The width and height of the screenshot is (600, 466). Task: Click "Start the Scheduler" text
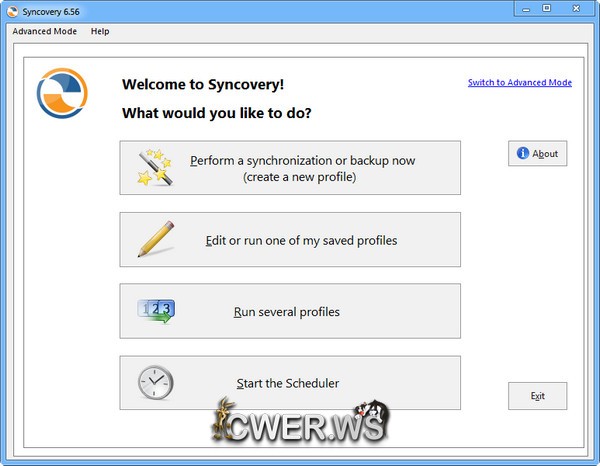pos(288,383)
